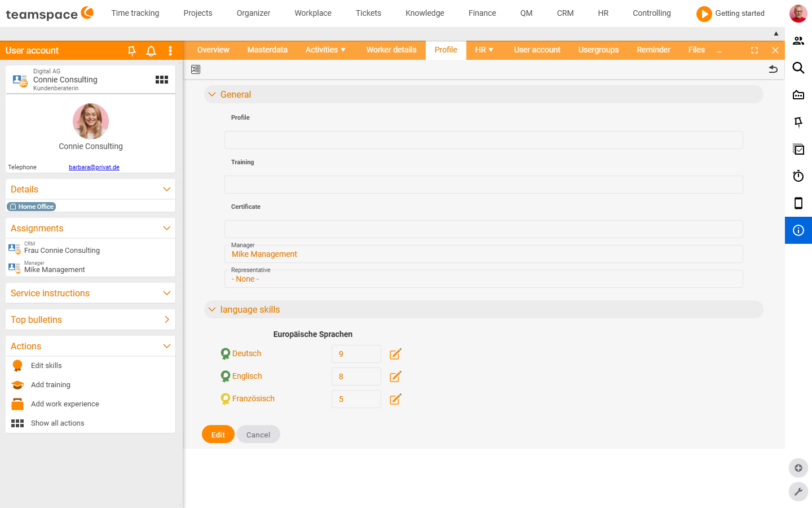Click the orange Edit button
Viewport: 812px width, 508px height.
tap(218, 434)
